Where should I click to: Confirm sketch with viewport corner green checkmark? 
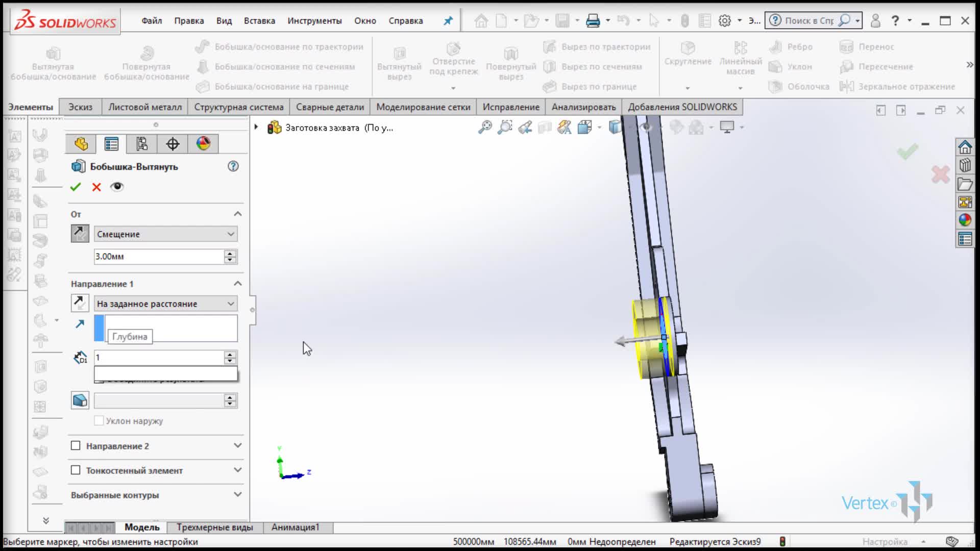coord(908,152)
